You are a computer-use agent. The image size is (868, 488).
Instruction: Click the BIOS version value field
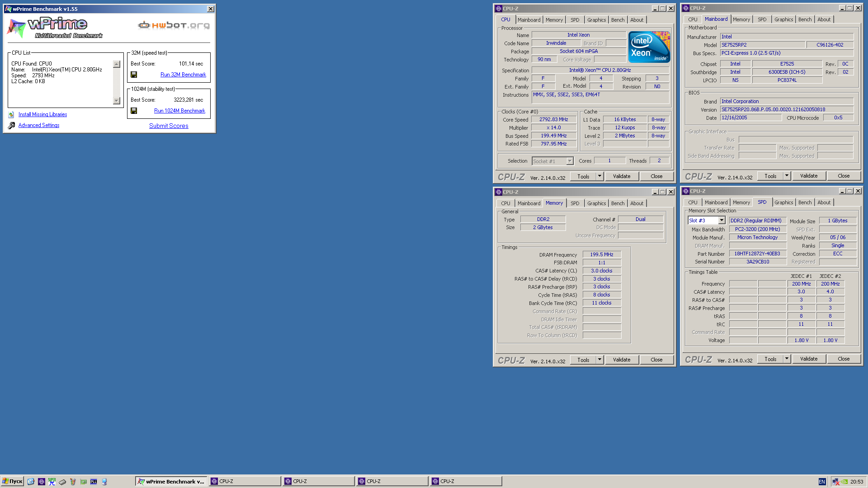787,109
